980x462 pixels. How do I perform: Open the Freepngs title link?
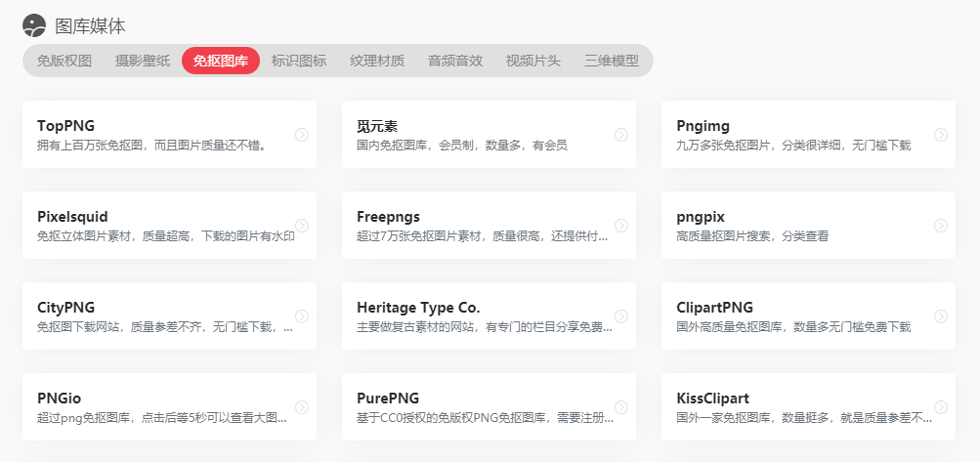(x=388, y=217)
